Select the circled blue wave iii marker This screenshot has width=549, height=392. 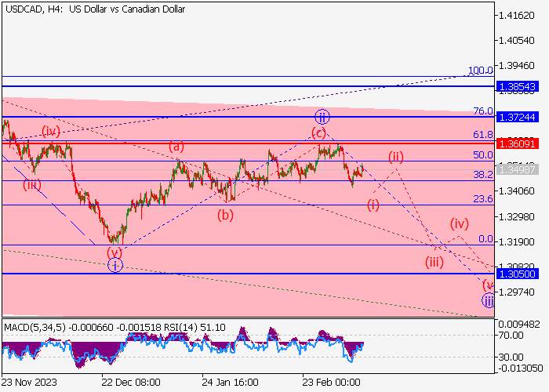point(488,300)
